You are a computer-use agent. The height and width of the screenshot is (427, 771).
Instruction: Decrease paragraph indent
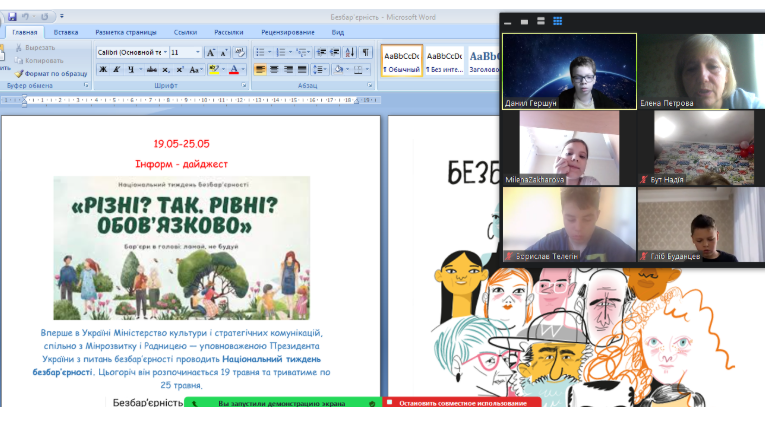[x=322, y=52]
